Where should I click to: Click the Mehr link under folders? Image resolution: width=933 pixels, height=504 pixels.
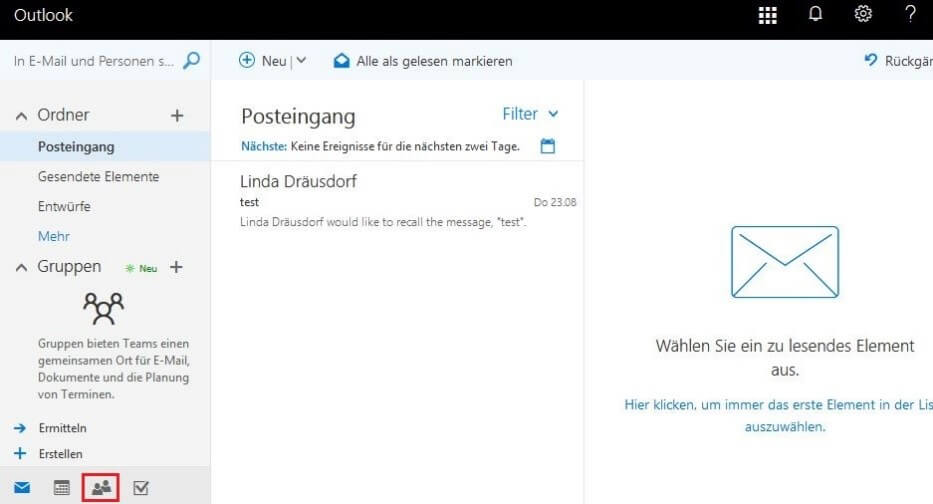[x=54, y=236]
